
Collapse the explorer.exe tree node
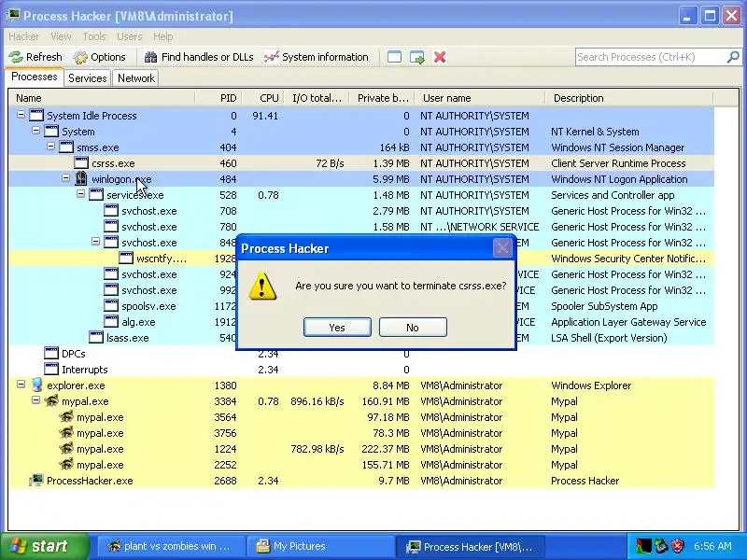coord(21,385)
